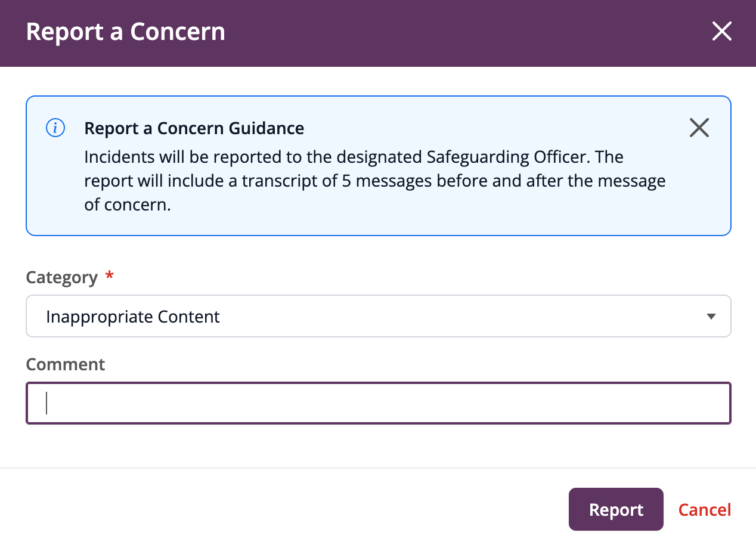Click the red required asterisk beside Category
This screenshot has width=756, height=545.
109,277
